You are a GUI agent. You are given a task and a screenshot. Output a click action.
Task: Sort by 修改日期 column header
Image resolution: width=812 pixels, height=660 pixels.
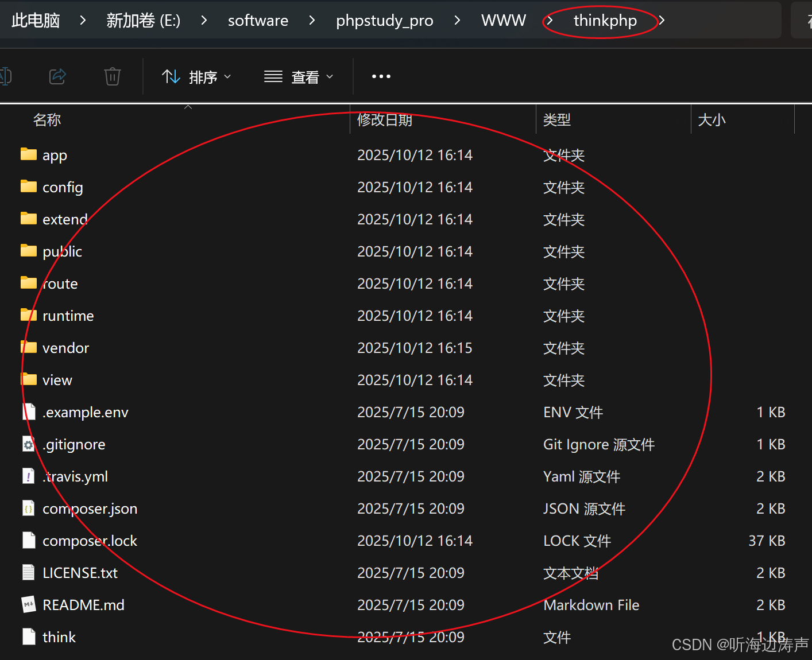pyautogui.click(x=385, y=120)
